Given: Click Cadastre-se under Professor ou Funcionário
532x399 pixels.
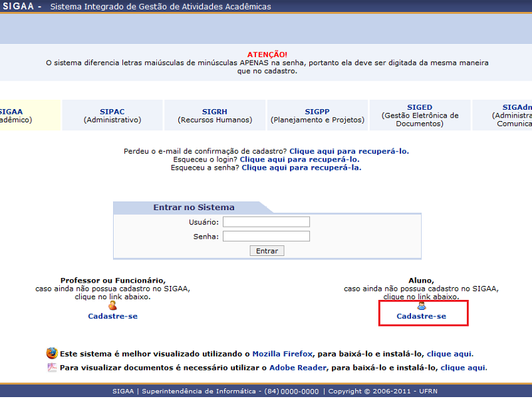Looking at the screenshot, I should (x=112, y=317).
